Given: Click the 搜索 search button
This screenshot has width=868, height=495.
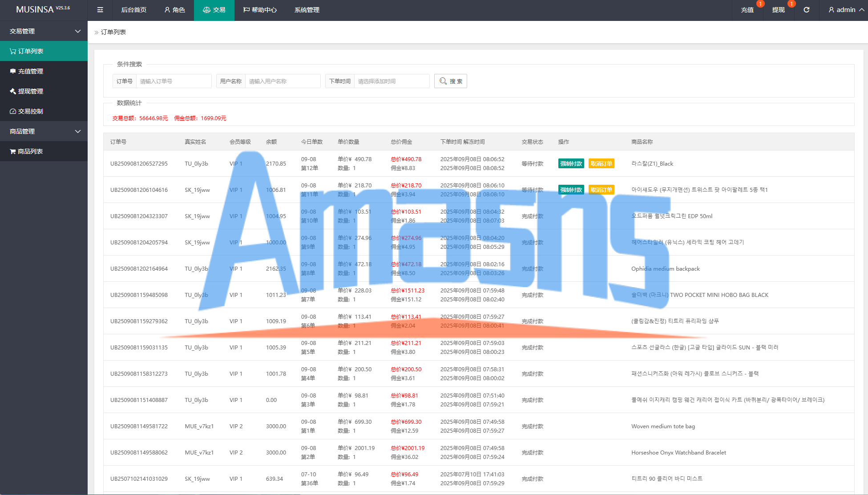Looking at the screenshot, I should click(450, 81).
